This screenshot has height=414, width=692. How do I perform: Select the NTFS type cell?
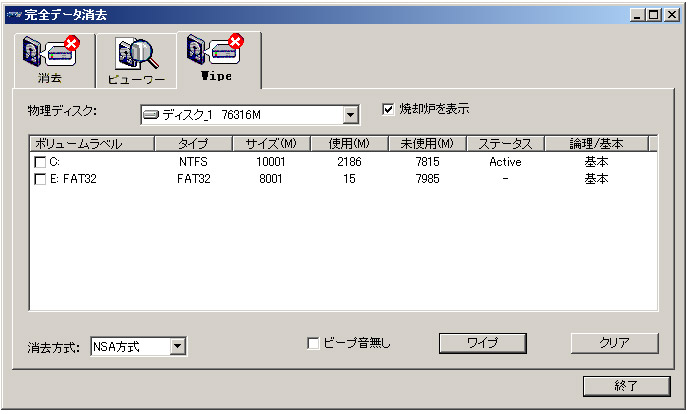pyautogui.click(x=193, y=162)
